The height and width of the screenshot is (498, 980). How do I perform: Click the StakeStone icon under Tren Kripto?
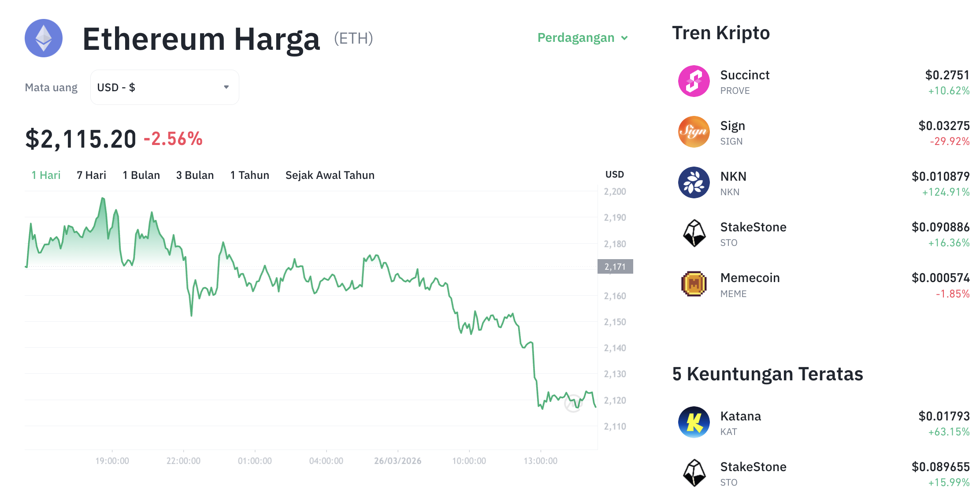coord(693,233)
